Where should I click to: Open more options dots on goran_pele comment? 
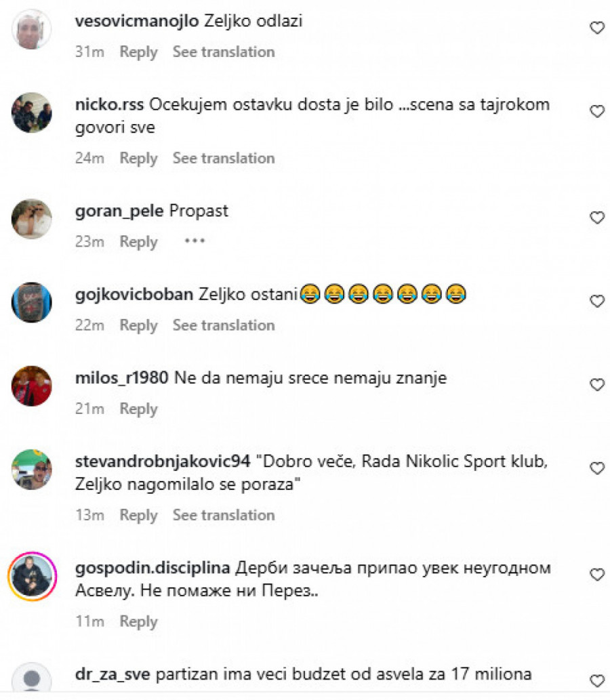[x=195, y=241]
